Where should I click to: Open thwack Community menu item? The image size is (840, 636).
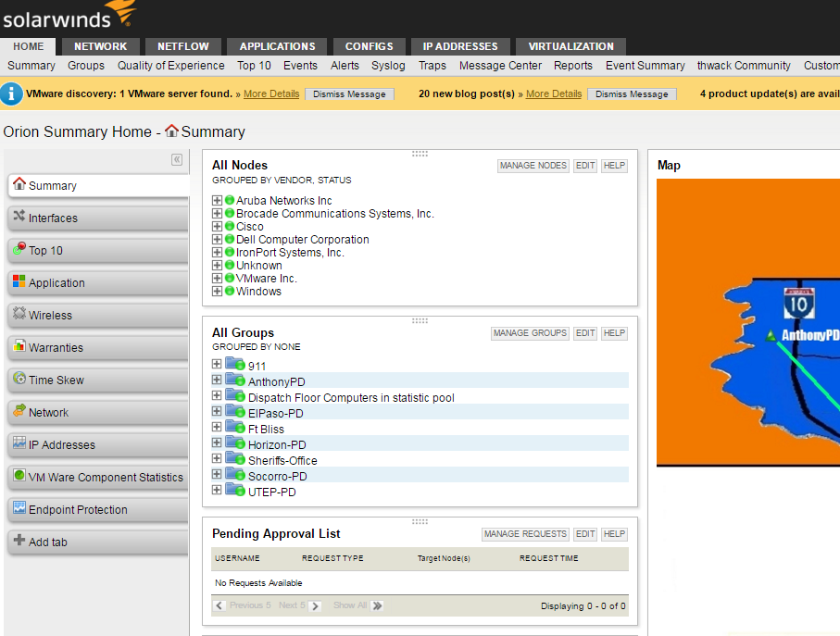pos(744,66)
